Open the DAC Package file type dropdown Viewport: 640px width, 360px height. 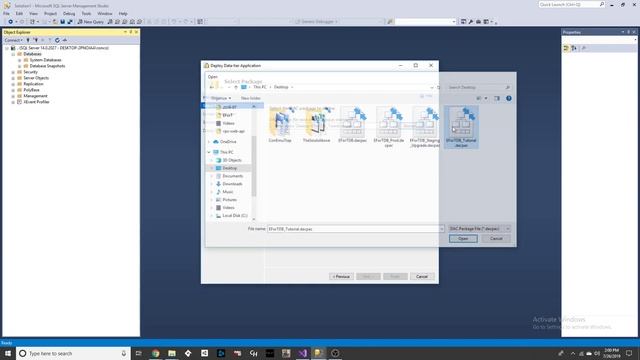[x=479, y=229]
